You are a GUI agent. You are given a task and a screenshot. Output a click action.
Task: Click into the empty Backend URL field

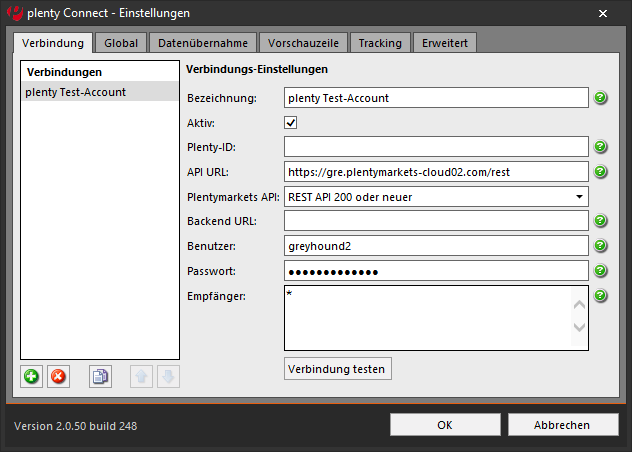click(437, 221)
